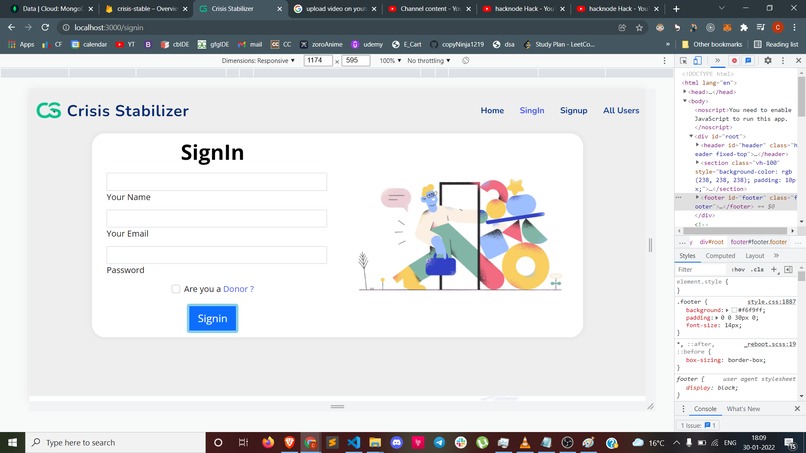Toggle the :hov element state button
The height and width of the screenshot is (453, 806).
point(738,269)
